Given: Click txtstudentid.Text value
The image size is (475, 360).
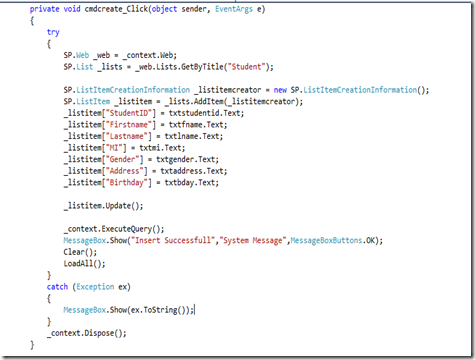Looking at the screenshot, I should click(206, 113).
